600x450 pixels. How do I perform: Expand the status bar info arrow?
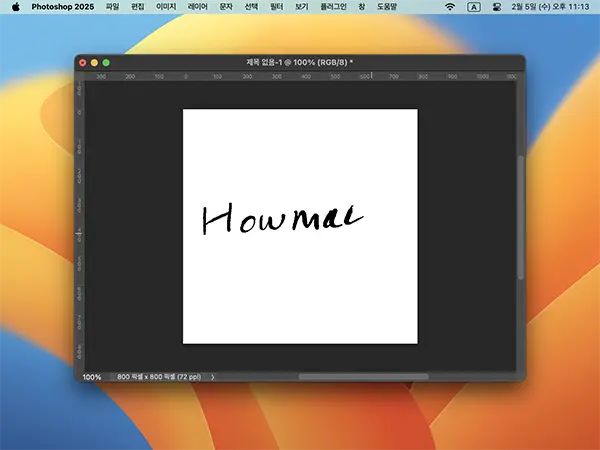tap(213, 377)
